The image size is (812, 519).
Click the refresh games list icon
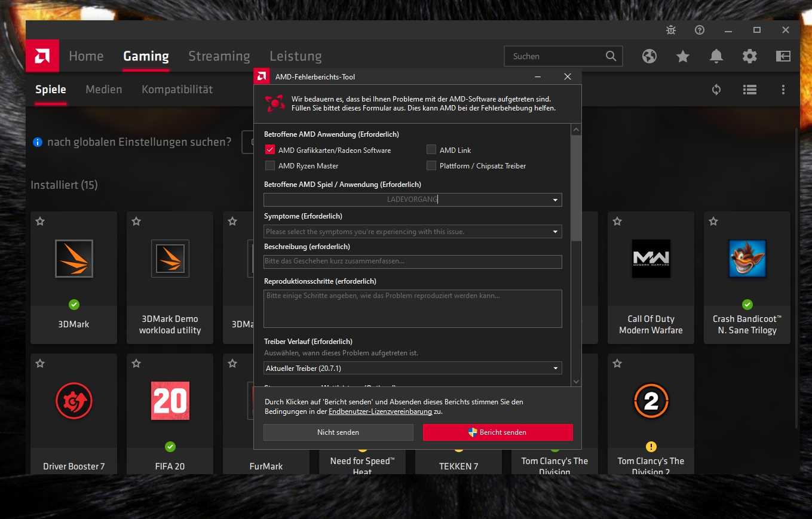(716, 90)
